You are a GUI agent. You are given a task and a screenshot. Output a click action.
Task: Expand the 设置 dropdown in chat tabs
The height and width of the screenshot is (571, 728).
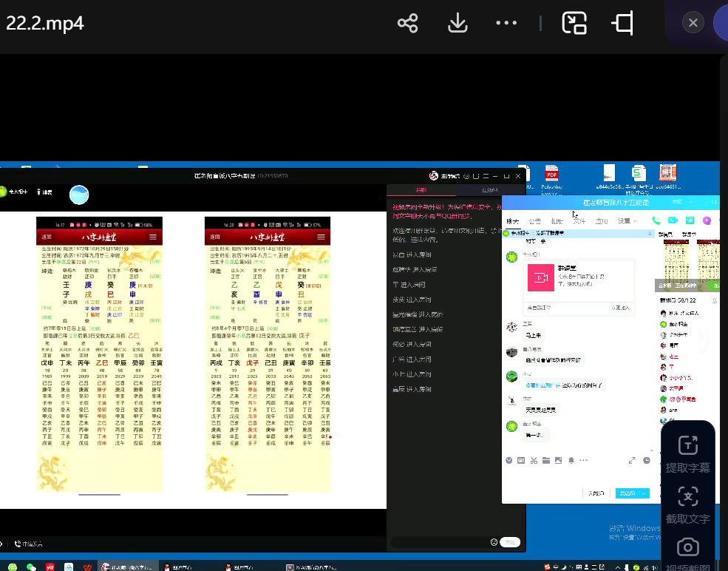click(x=627, y=221)
